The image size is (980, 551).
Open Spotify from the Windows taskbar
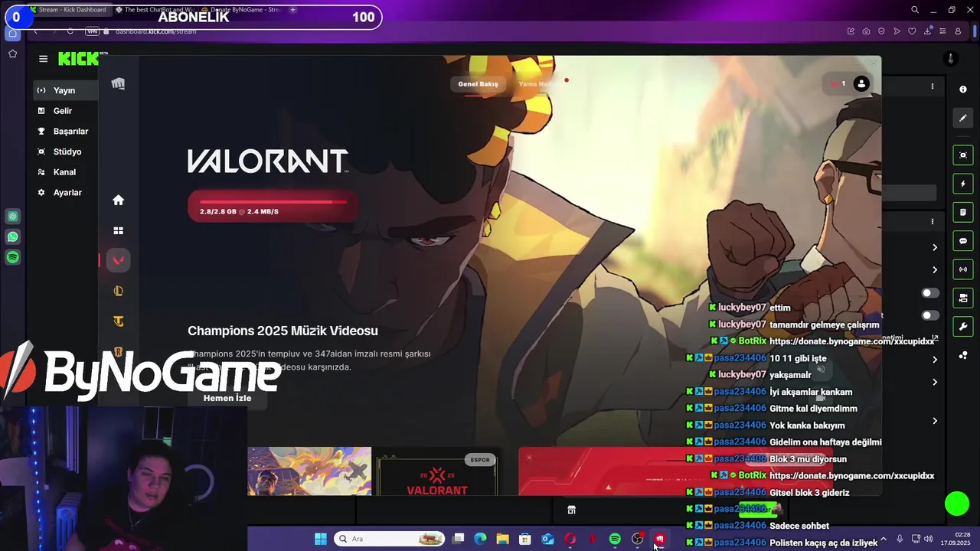coord(615,539)
